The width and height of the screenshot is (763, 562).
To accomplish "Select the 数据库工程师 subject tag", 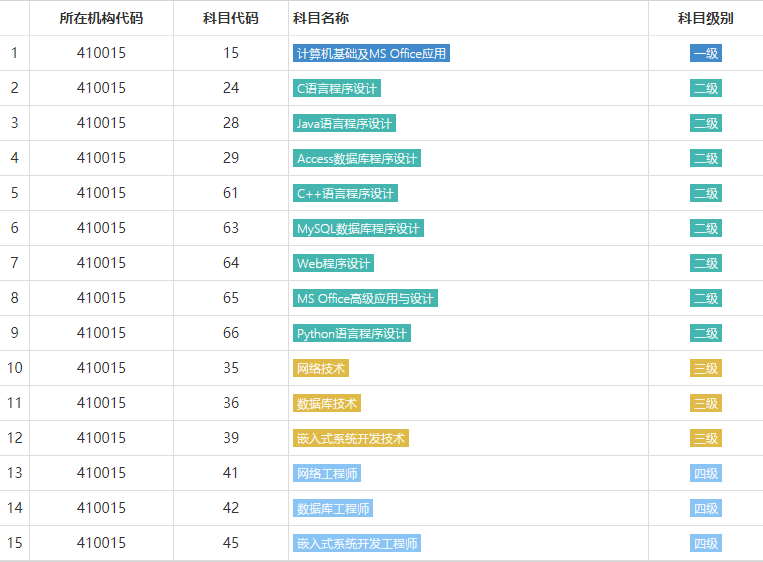I will tap(333, 508).
